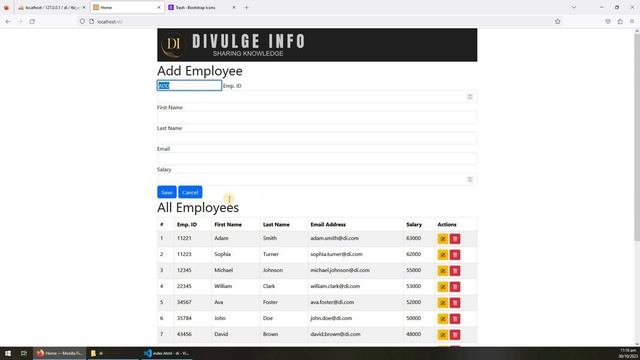
Task: Adjust the Emp. ID spinner arrows
Action: [470, 97]
